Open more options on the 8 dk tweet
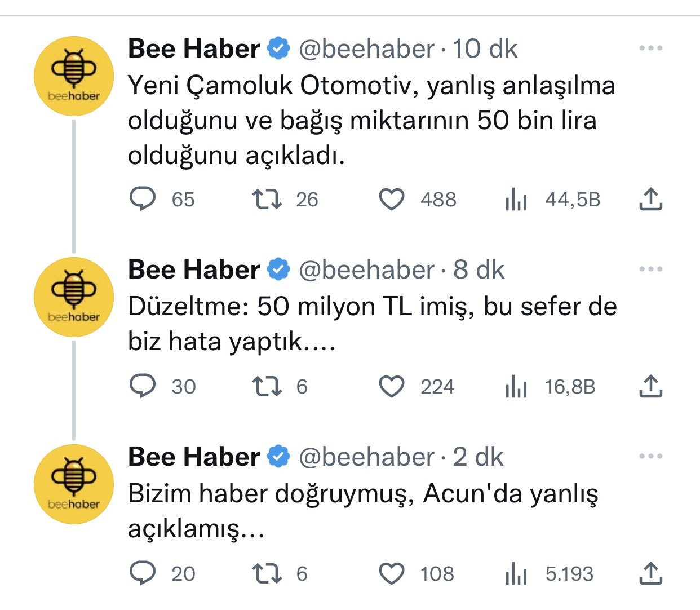700x610 pixels. pos(650,269)
